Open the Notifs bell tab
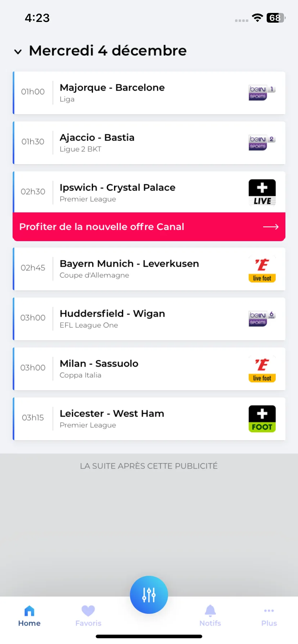298x644 pixels. (x=210, y=616)
